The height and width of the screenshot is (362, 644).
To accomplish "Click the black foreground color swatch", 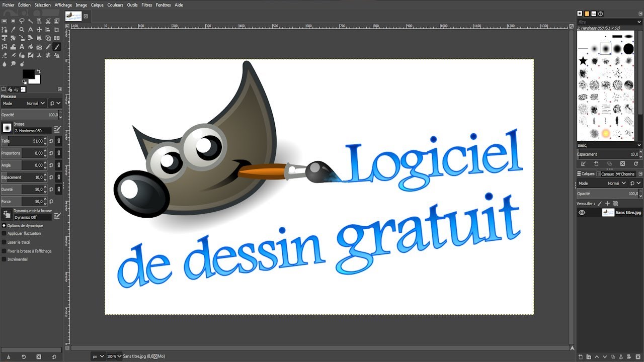I will tap(28, 73).
